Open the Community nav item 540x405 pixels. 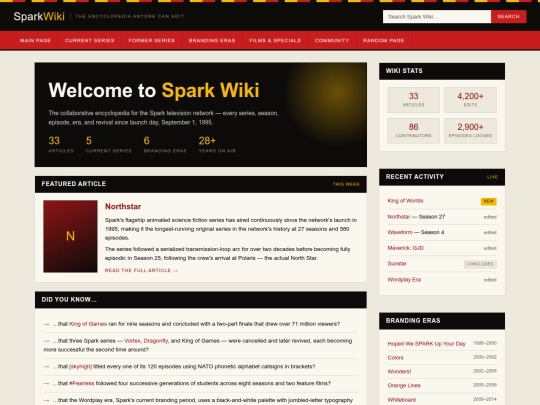click(x=332, y=40)
